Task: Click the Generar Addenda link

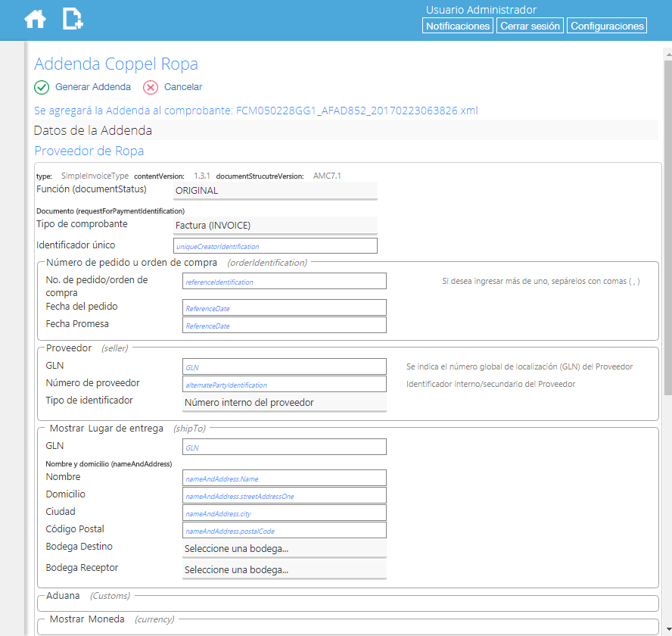Action: (93, 87)
